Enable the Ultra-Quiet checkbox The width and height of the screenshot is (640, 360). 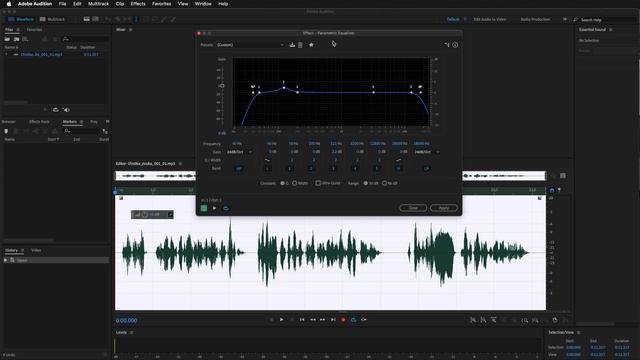click(x=318, y=183)
